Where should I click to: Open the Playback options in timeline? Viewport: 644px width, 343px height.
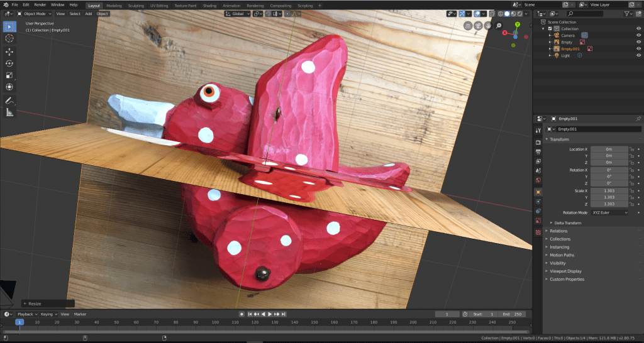coord(26,314)
